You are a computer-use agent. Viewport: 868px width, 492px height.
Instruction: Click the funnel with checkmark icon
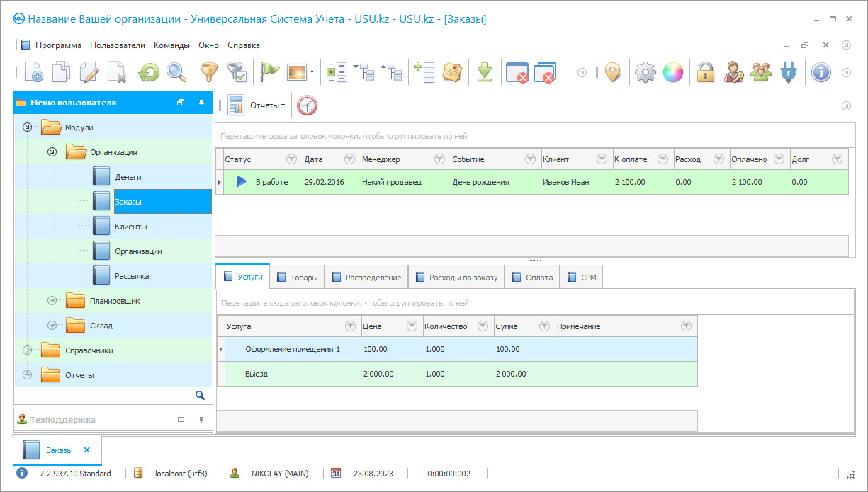tap(236, 72)
